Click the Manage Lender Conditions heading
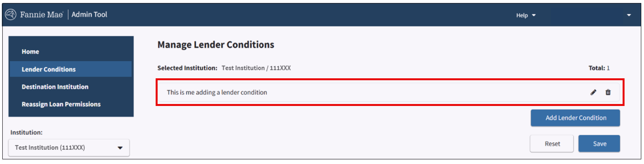Screen dimensions: 644x164 coord(216,45)
